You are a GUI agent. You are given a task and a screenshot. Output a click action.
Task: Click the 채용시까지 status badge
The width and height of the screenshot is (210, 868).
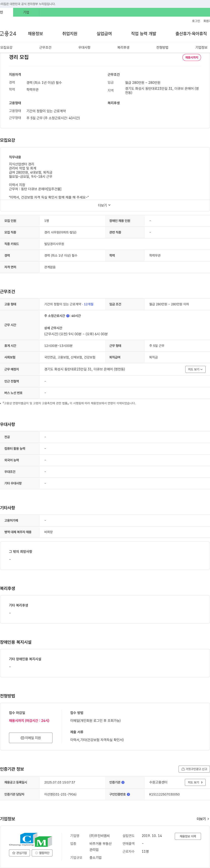point(192,58)
